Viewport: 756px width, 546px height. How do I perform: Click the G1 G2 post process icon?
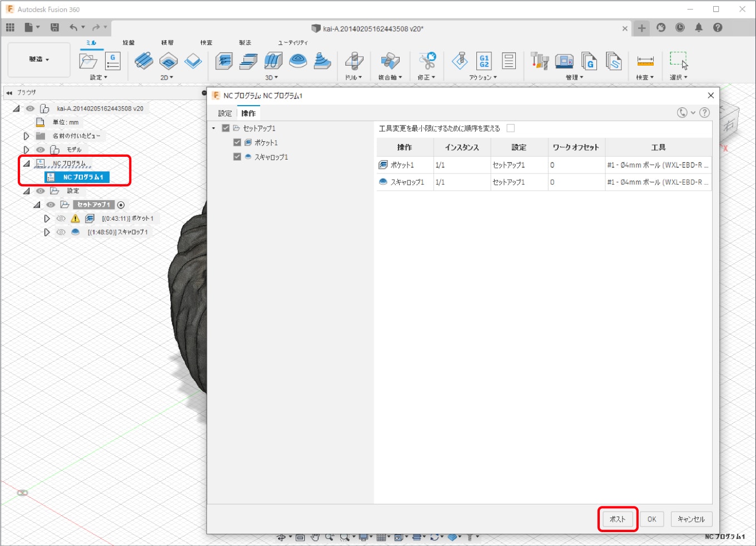484,61
